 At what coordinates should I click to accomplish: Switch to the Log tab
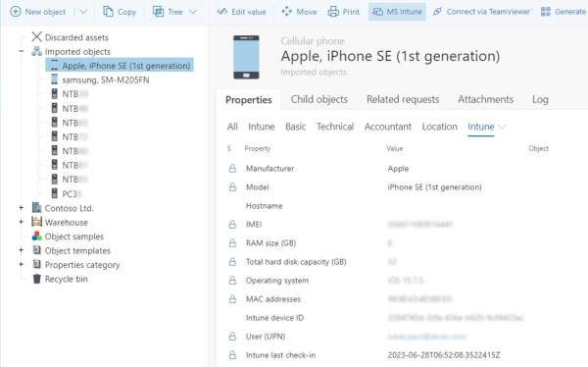coord(540,99)
